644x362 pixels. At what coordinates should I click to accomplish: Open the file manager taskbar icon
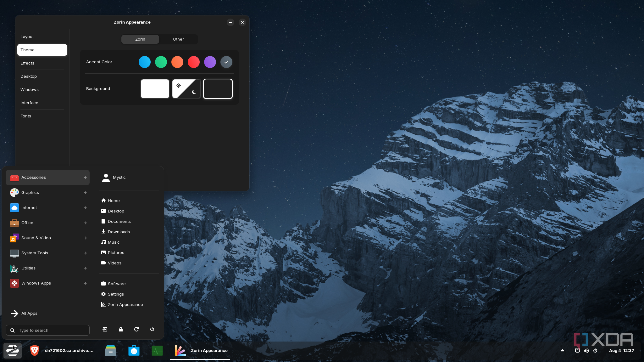(111, 350)
